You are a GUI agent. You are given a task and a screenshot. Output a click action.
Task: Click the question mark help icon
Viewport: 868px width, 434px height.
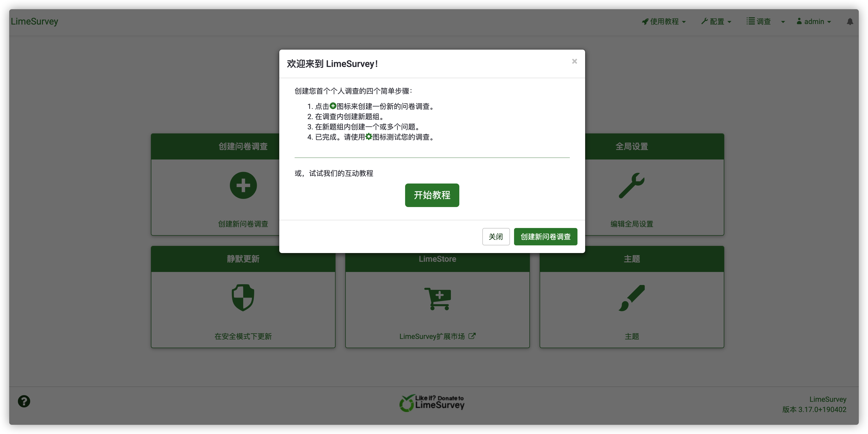click(24, 401)
